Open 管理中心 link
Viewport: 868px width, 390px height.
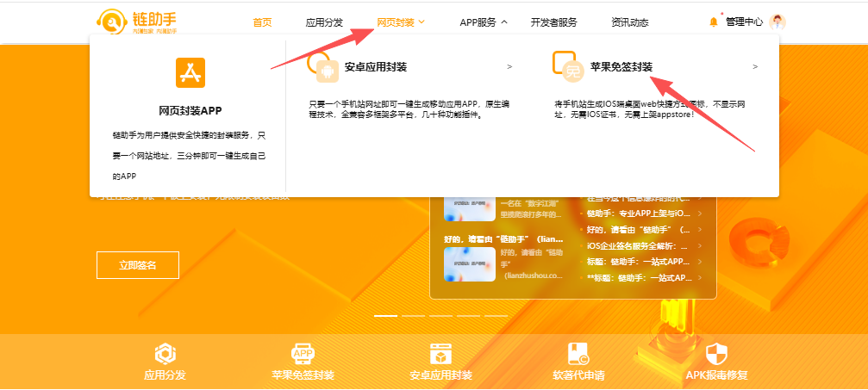[x=743, y=22]
